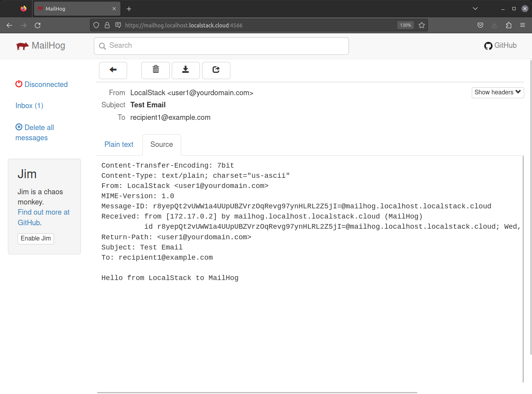532x394 pixels.
Task: Click the search magnifier icon
Action: pyautogui.click(x=102, y=46)
